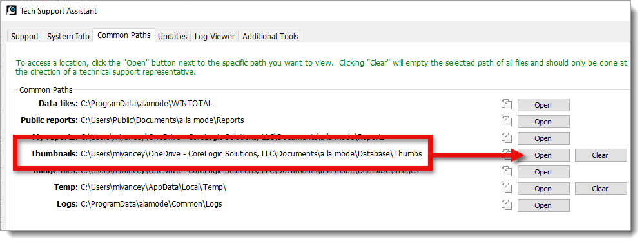The width and height of the screenshot is (644, 244).
Task: Click the Tech Support Assistant app icon
Action: [x=12, y=11]
